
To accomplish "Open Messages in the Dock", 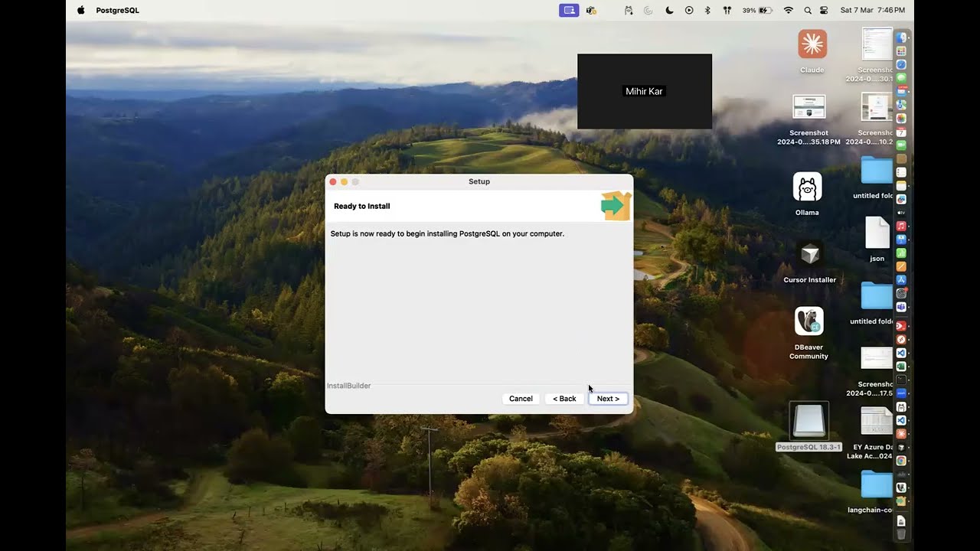I will point(901,78).
